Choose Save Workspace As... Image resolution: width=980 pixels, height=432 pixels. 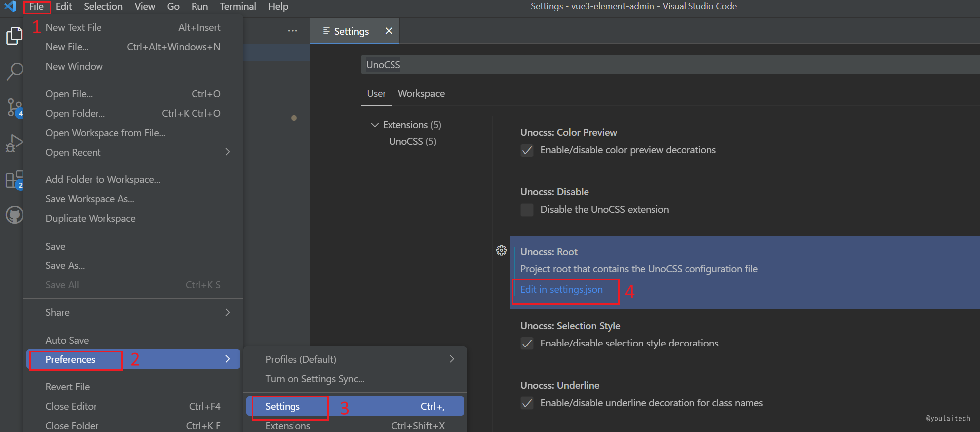coord(133,199)
